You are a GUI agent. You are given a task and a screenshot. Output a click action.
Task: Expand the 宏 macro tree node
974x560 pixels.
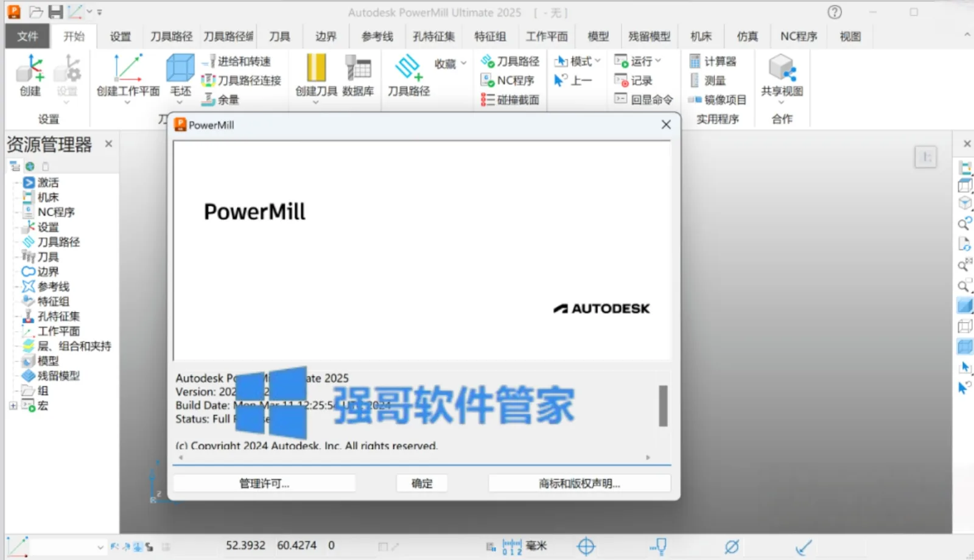tap(13, 405)
